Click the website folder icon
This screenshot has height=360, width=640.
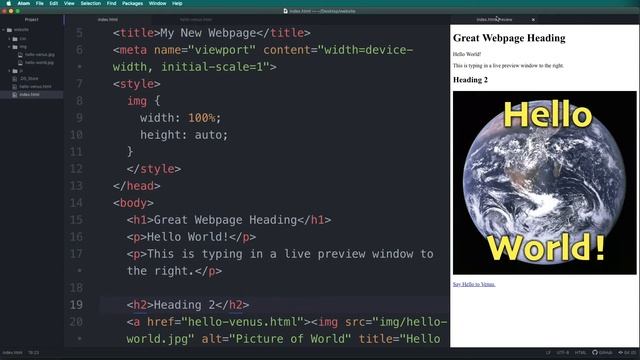point(9,30)
